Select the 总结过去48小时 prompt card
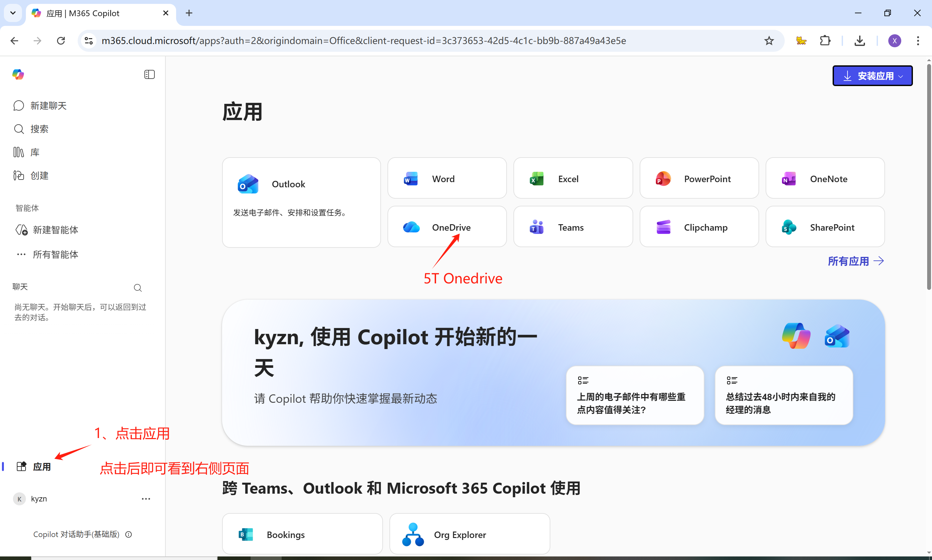 783,395
